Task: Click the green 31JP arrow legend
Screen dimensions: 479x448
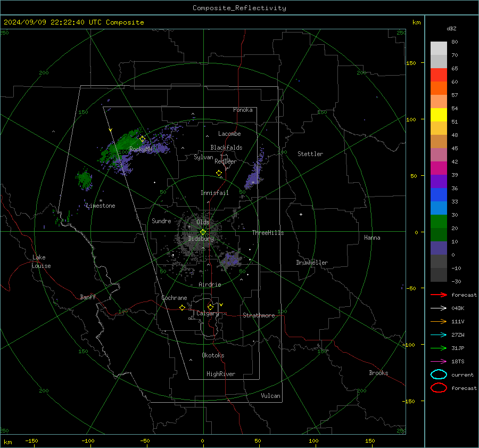Action: click(x=439, y=348)
